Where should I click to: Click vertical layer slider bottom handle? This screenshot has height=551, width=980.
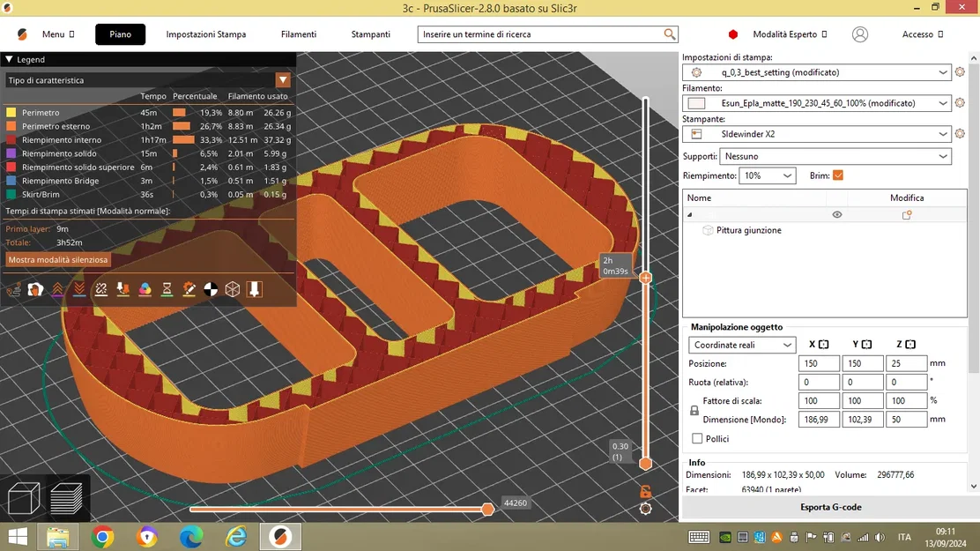646,464
